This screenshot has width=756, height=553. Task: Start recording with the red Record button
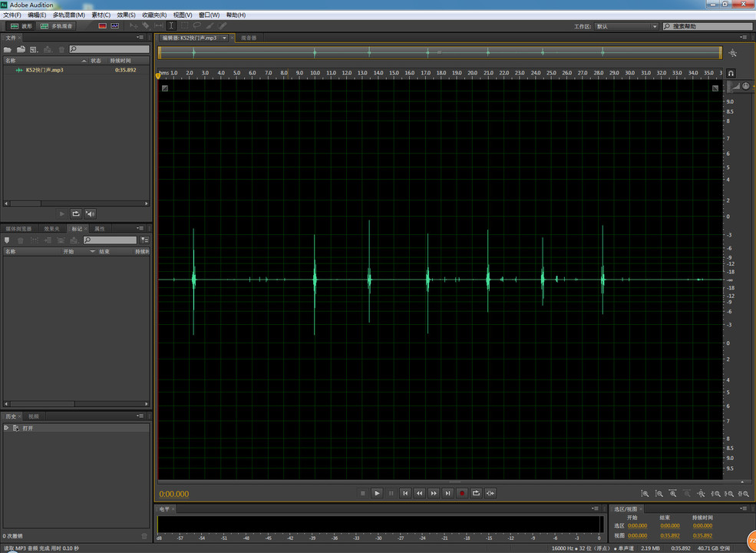462,492
